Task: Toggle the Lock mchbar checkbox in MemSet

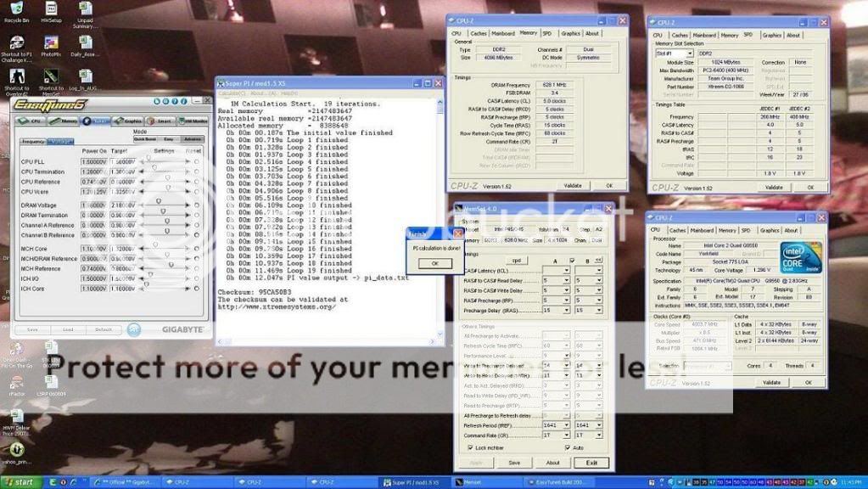Action: point(471,447)
